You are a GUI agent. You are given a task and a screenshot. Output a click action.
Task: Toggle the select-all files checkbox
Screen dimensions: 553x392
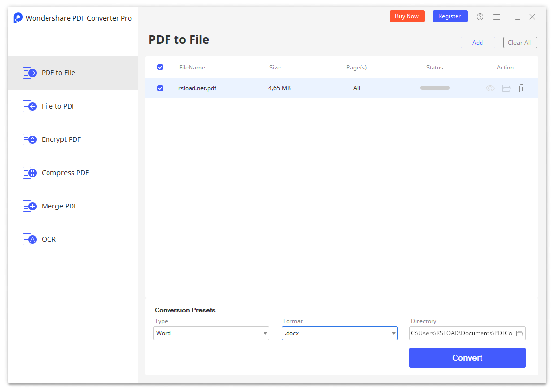click(x=160, y=67)
